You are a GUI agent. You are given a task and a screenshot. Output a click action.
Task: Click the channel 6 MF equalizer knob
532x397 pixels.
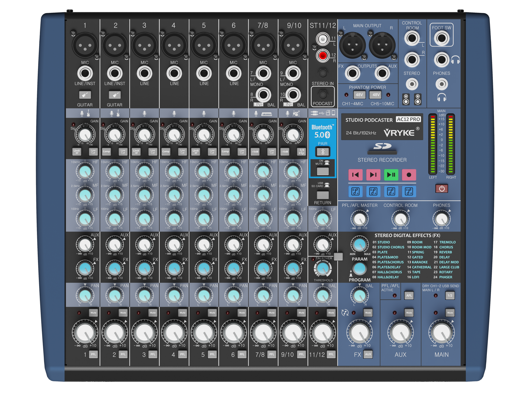click(x=233, y=195)
